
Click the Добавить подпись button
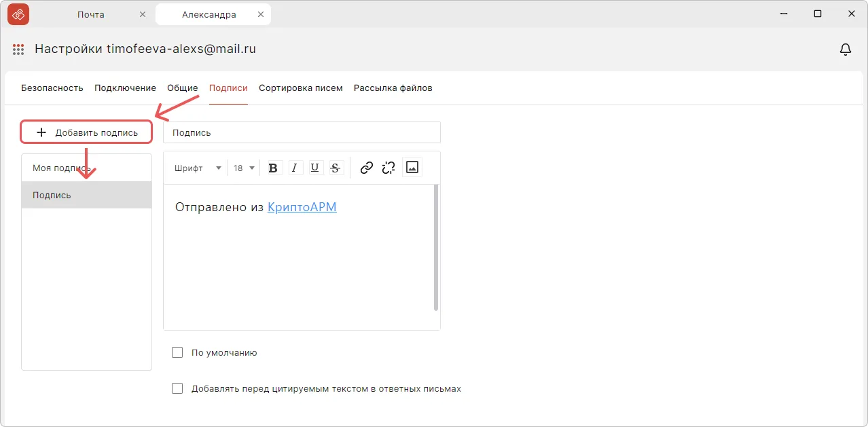click(x=86, y=132)
